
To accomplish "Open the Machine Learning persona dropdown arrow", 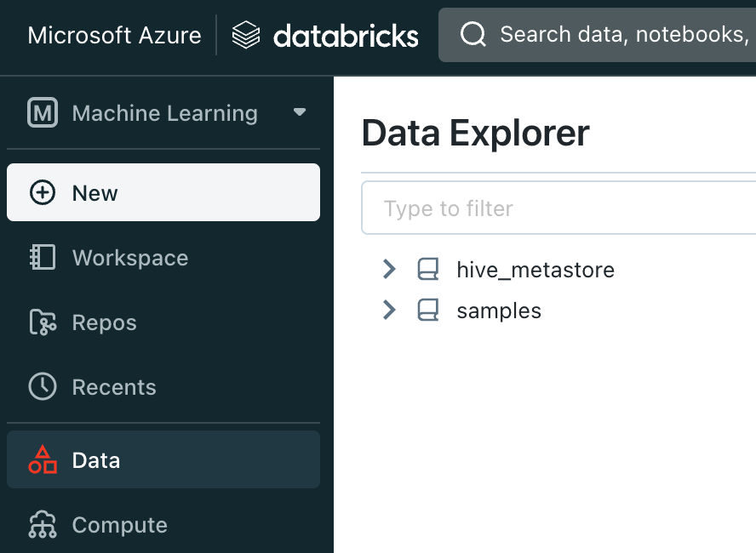I will [x=299, y=112].
